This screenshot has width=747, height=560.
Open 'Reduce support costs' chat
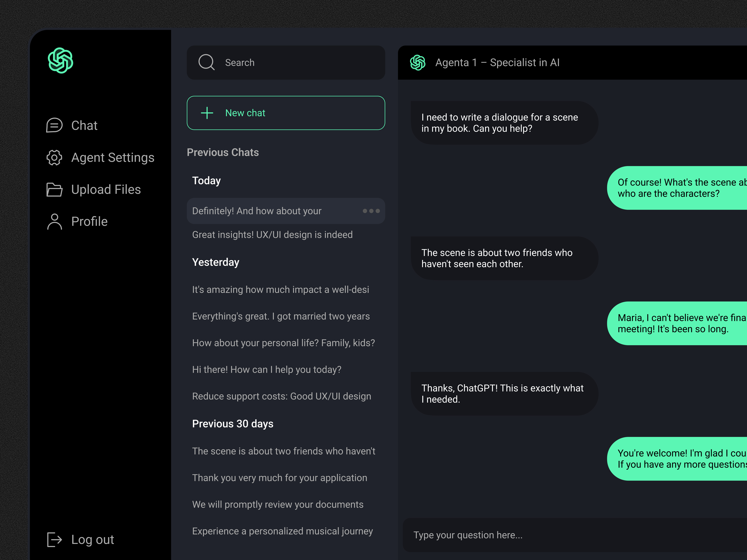[x=282, y=396]
